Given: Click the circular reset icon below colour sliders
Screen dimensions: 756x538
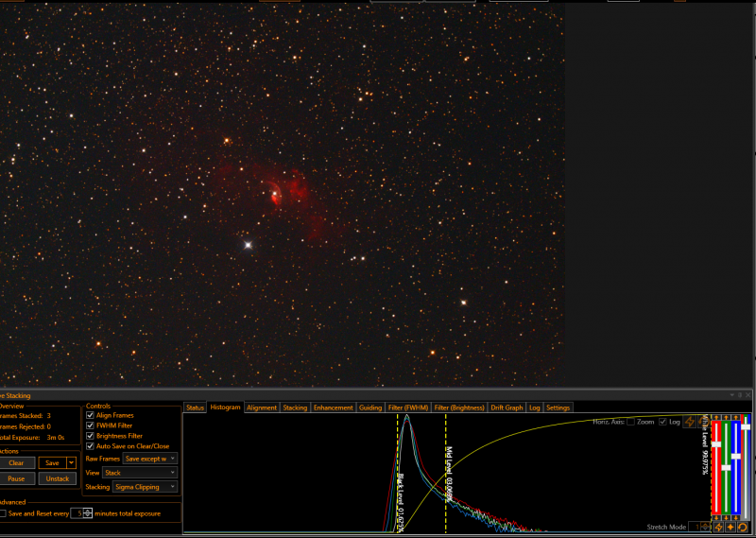Looking at the screenshot, I should point(743,527).
